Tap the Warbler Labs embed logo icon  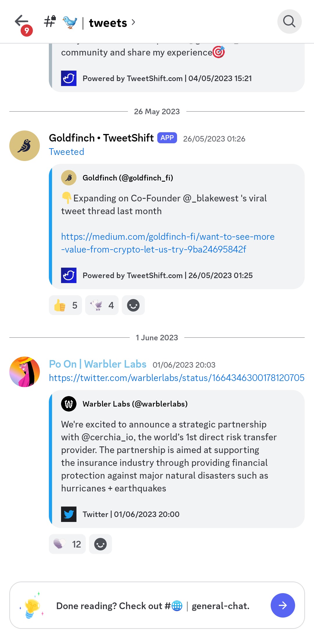tap(69, 404)
